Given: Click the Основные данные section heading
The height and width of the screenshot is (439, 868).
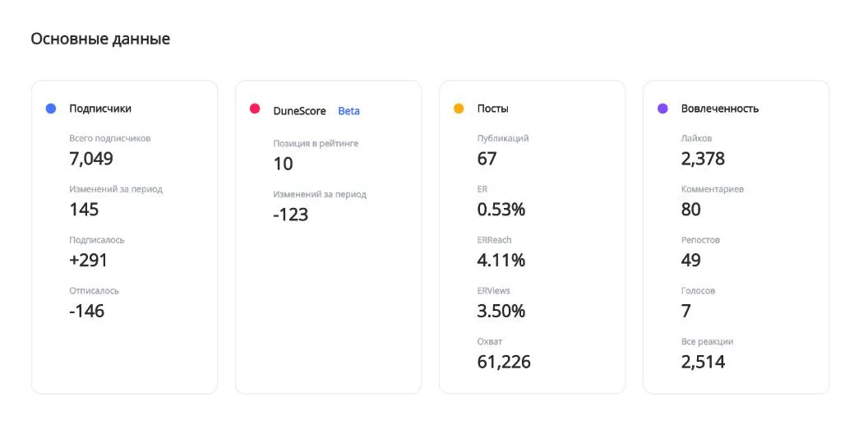Looking at the screenshot, I should tap(100, 39).
